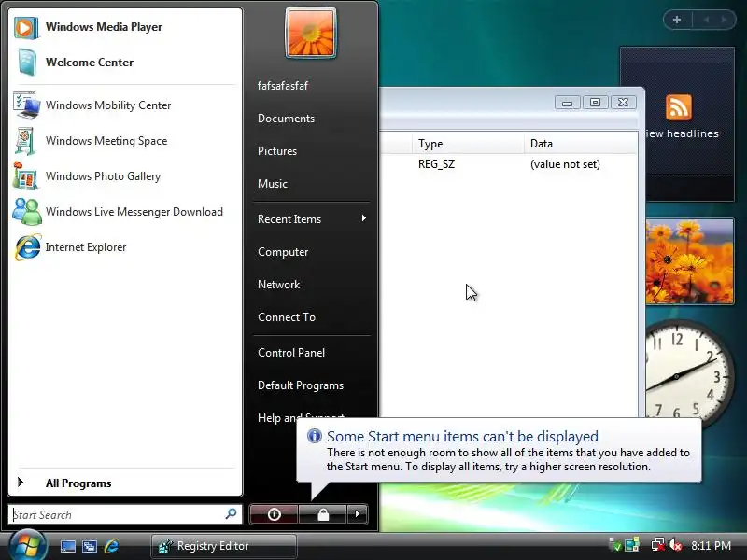Click the security check tray icon
The width and height of the screenshot is (747, 560).
(615, 545)
